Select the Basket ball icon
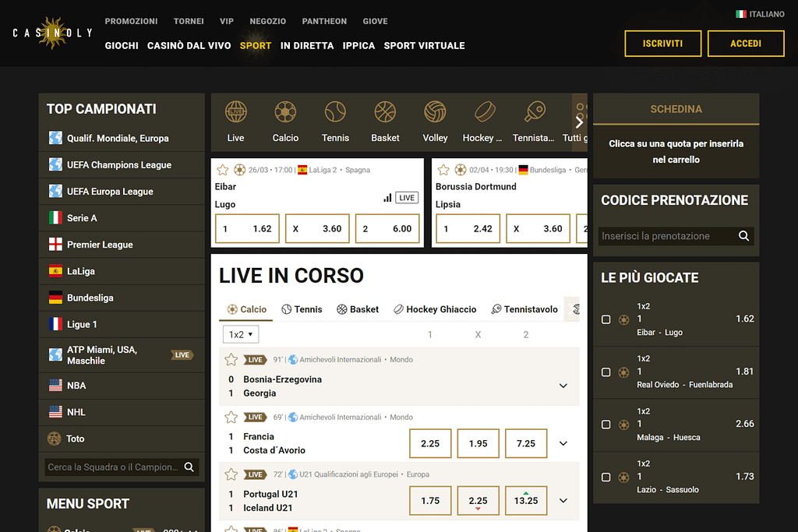Image resolution: width=798 pixels, height=532 pixels. (385, 112)
